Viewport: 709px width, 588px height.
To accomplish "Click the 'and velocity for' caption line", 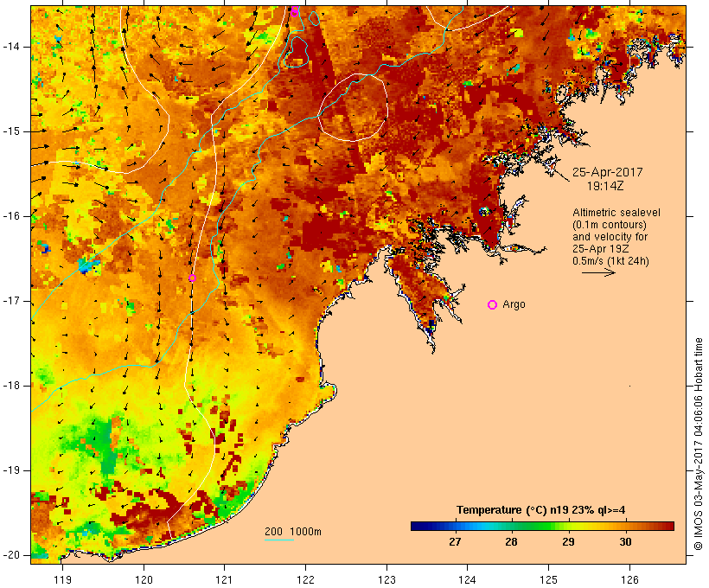I will [x=610, y=237].
